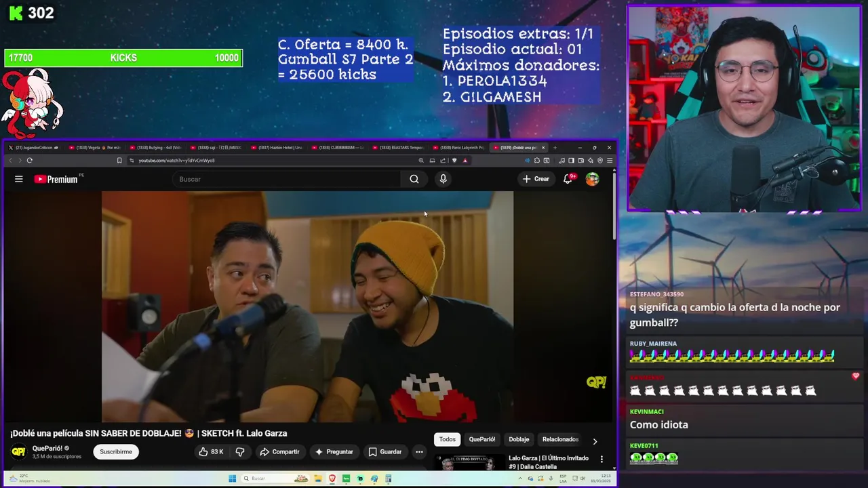Open the VPN shield icon in the toolbar
Image resolution: width=868 pixels, height=488 pixels.
click(x=600, y=161)
